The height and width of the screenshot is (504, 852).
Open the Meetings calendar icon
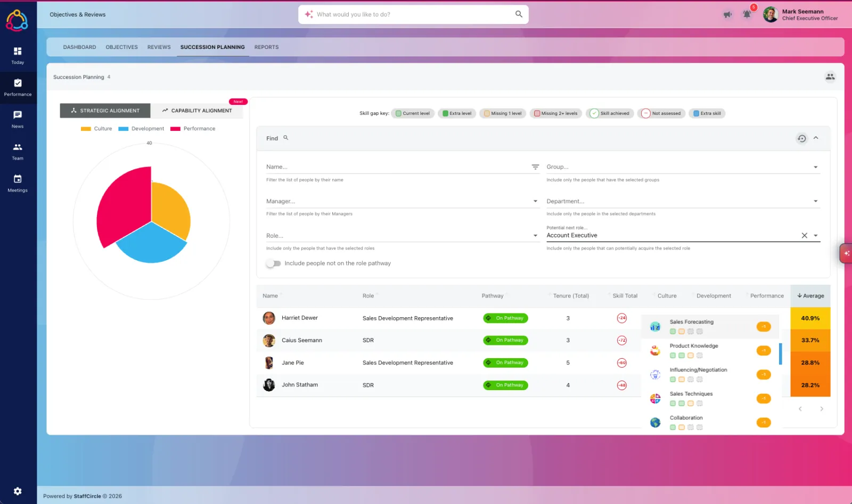[x=18, y=179]
